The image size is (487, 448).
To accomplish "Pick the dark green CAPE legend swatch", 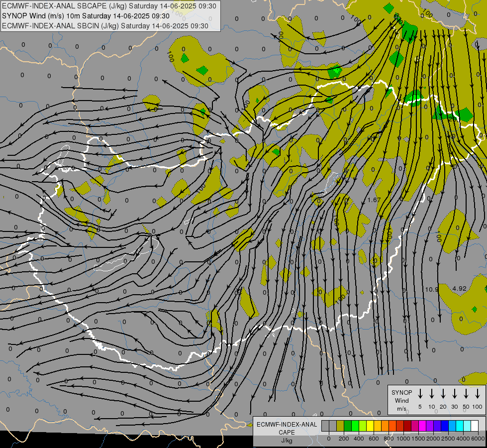I will [348, 426].
